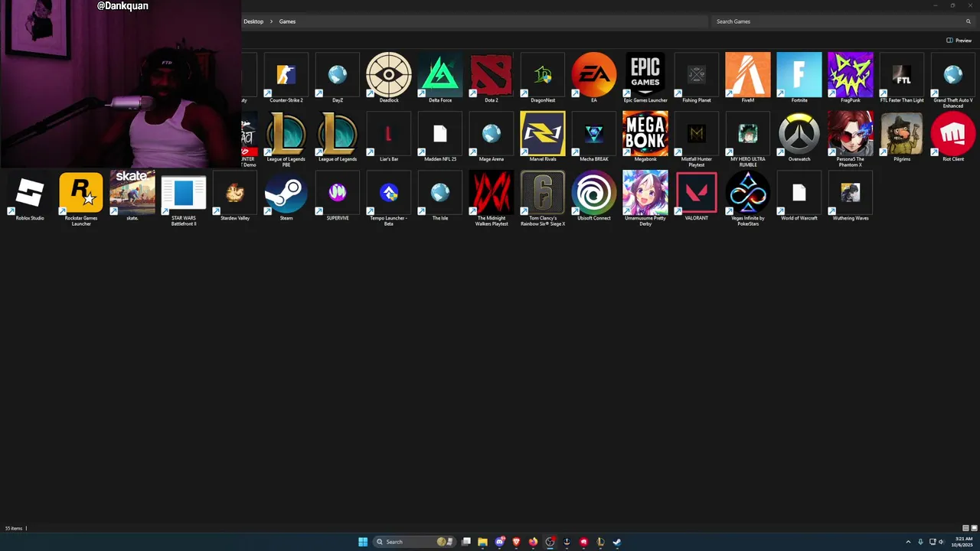Select the World of Warcraft file icon
Image resolution: width=980 pixels, height=551 pixels.
[799, 195]
